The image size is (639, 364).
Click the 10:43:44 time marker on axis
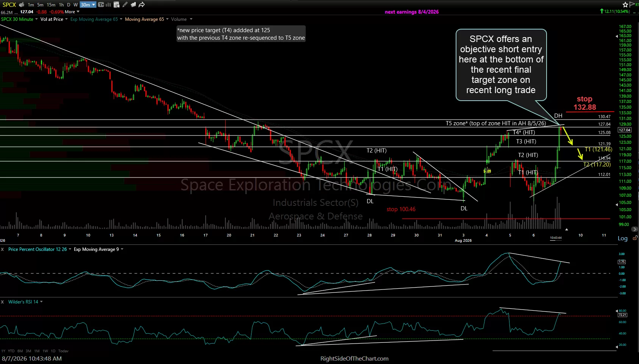point(556,238)
